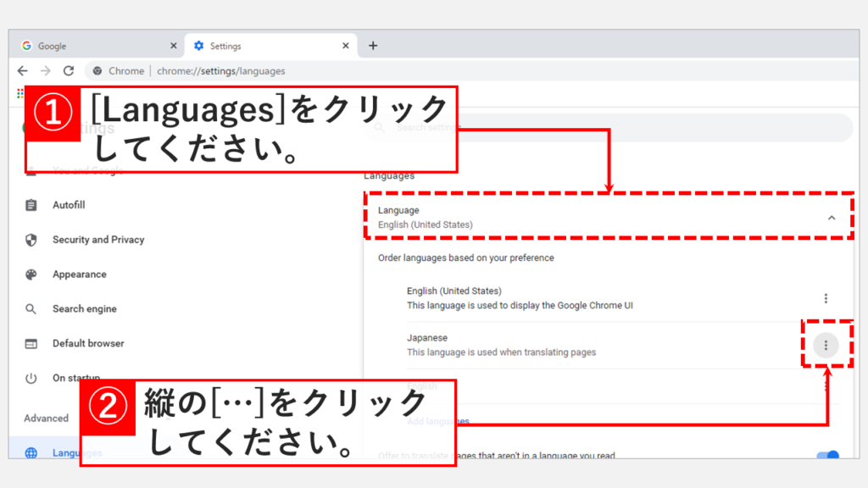Viewport: 868px width, 488px height.
Task: Click the Search engine magnifier icon
Action: [x=31, y=309]
